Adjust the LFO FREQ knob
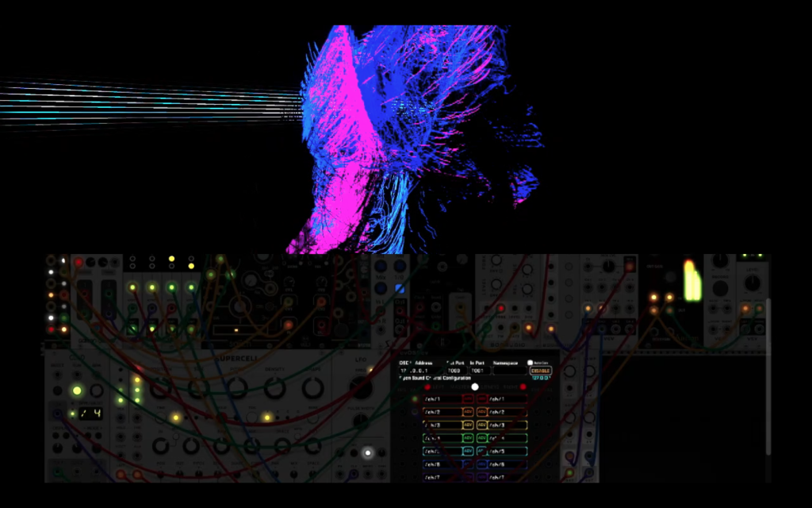This screenshot has height=508, width=812. point(361,387)
